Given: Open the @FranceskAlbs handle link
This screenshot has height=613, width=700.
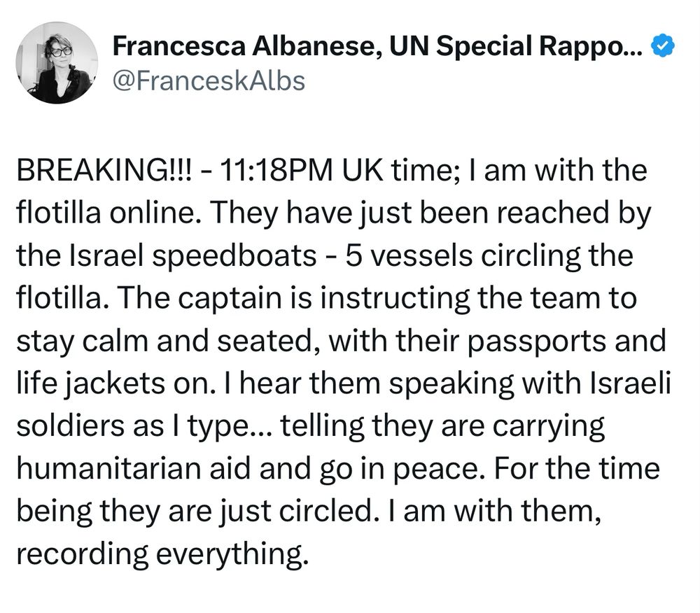Looking at the screenshot, I should (209, 81).
